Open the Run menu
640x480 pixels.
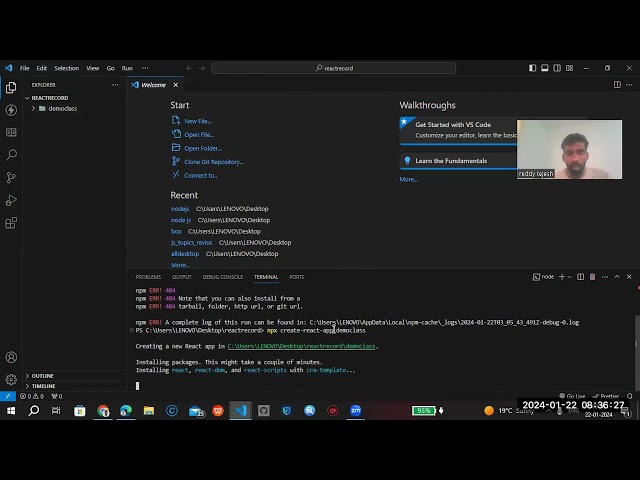tap(127, 68)
